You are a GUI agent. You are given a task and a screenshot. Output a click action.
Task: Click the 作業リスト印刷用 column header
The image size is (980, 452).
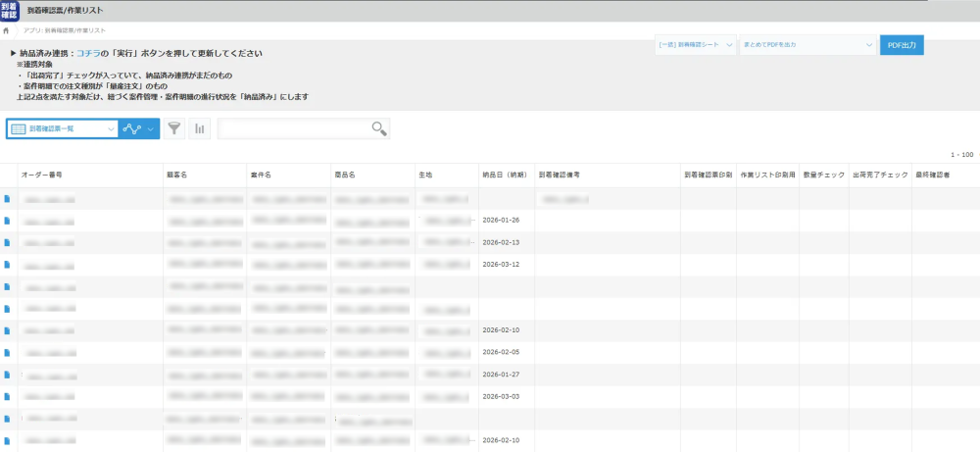point(767,176)
